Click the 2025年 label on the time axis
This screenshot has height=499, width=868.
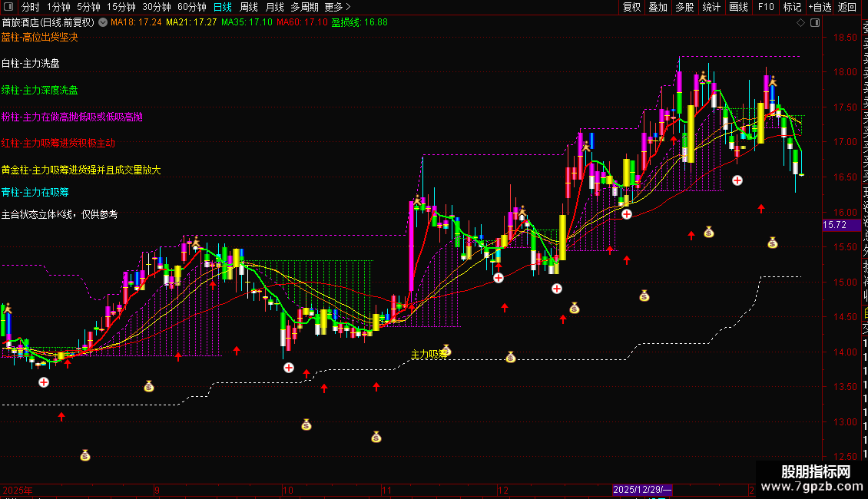coord(18,490)
